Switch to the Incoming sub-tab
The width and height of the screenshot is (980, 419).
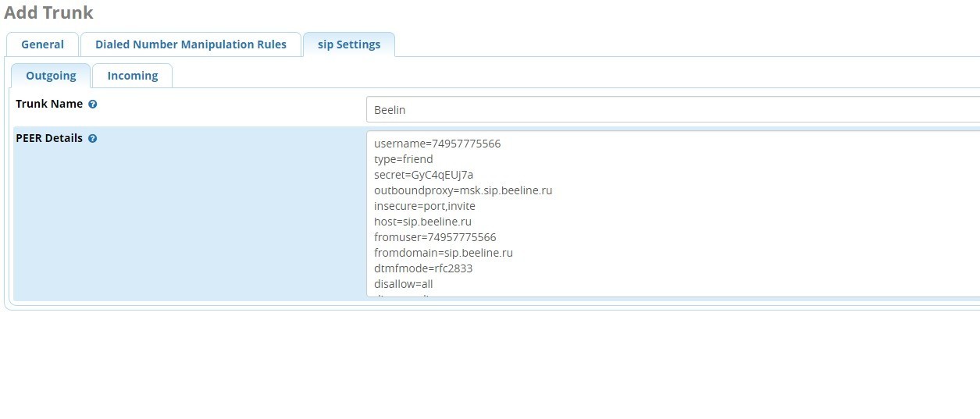[133, 76]
